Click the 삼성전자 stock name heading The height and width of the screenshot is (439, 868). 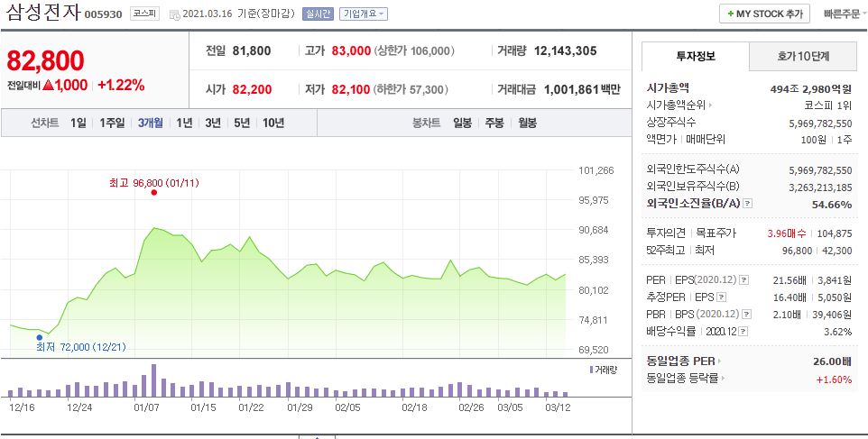click(x=43, y=12)
